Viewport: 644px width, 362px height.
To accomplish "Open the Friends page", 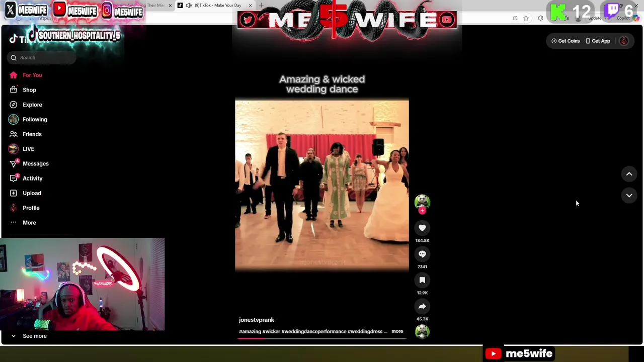I will point(32,134).
